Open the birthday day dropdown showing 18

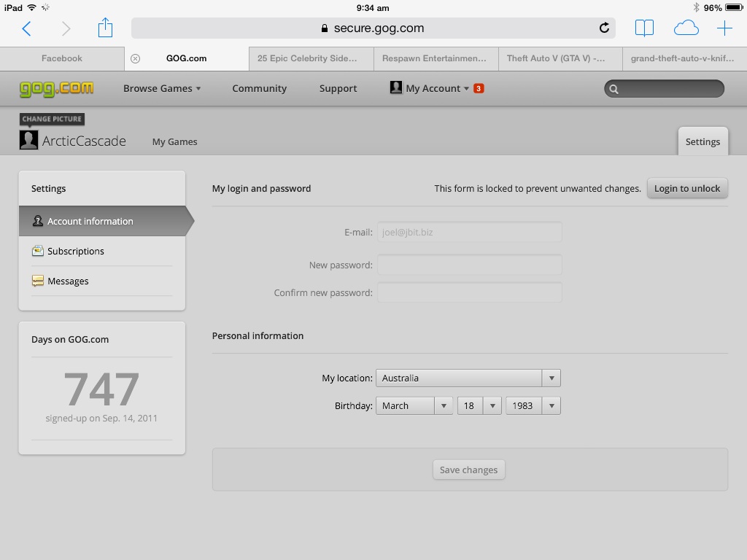pos(479,405)
